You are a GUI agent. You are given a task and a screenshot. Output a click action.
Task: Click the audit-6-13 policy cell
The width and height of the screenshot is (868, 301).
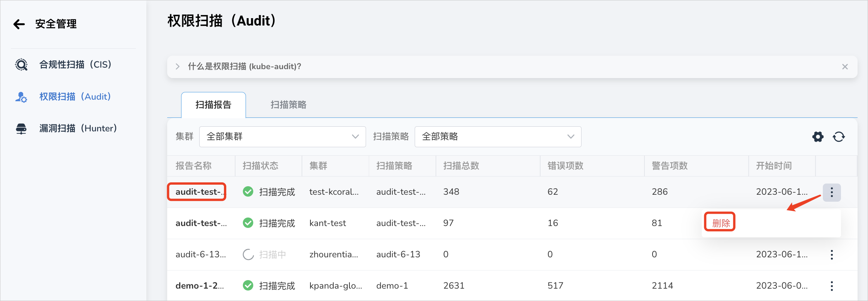[398, 254]
